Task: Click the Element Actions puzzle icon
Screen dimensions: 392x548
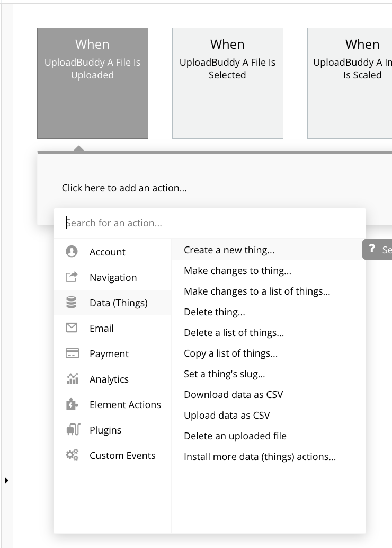Action: click(73, 404)
